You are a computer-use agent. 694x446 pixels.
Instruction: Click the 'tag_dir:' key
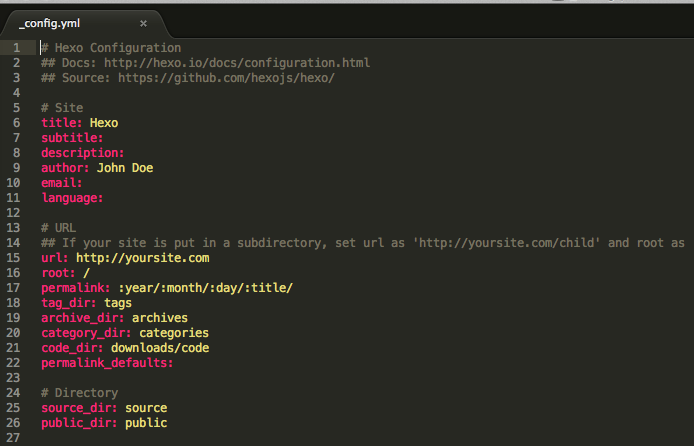click(x=69, y=303)
